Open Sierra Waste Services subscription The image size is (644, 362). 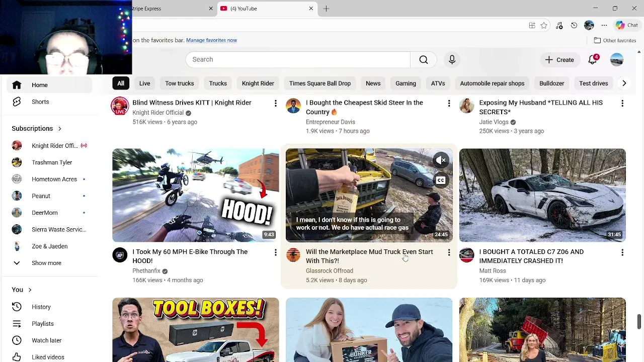(49, 229)
